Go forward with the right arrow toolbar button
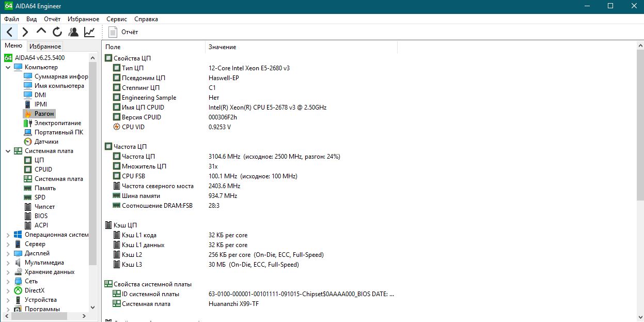The image size is (644, 322). (25, 32)
